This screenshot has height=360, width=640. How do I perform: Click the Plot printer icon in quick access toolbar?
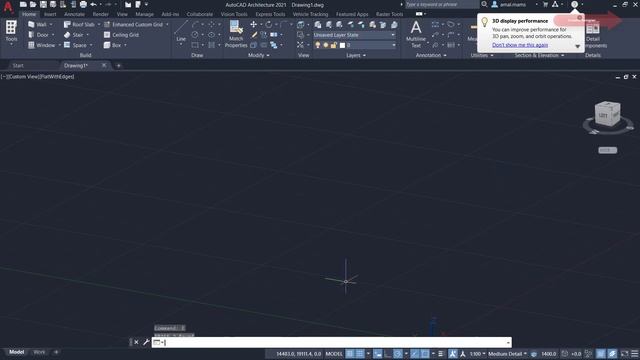click(83, 4)
